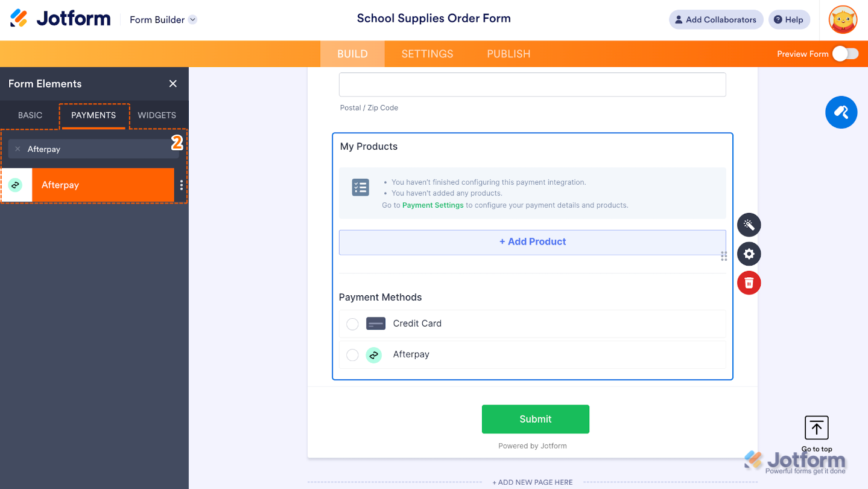Delete My Products using the trash icon
Image resolution: width=868 pixels, height=489 pixels.
(749, 283)
